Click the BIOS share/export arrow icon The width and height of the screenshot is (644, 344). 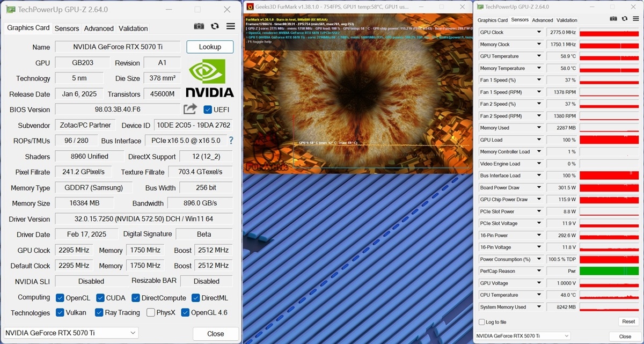coord(190,109)
